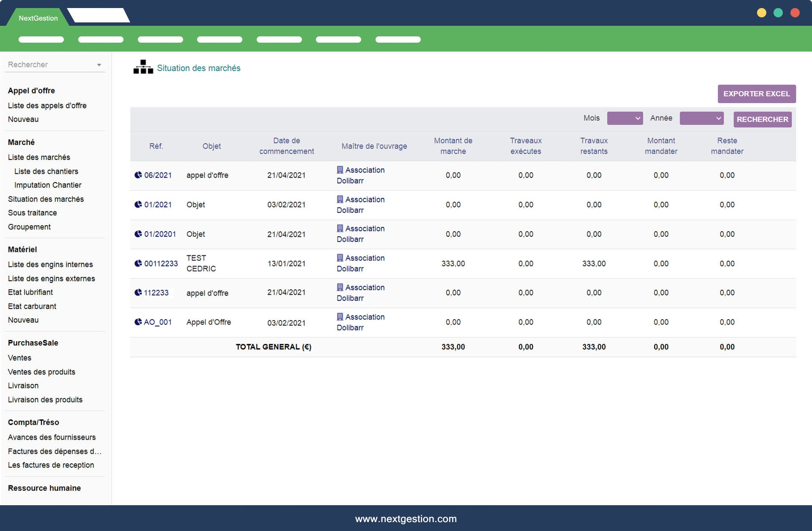Open Liste des chantiers in sidebar

click(x=46, y=171)
